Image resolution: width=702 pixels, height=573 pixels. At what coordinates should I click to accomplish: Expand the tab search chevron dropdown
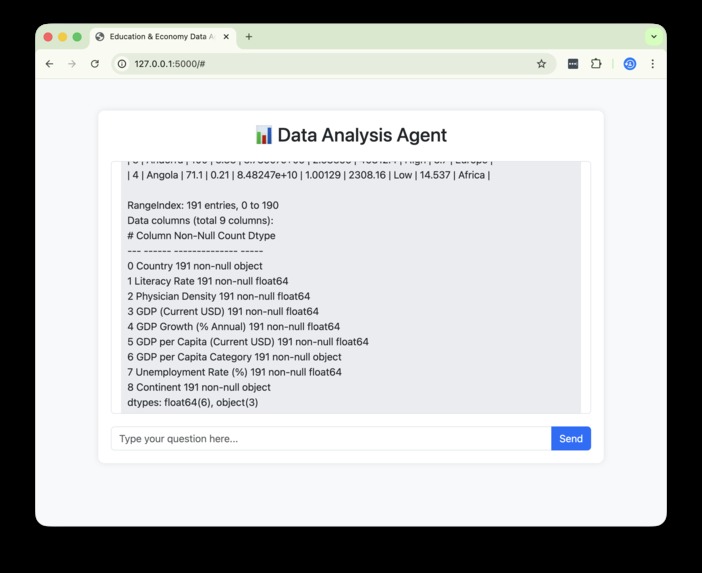(654, 37)
